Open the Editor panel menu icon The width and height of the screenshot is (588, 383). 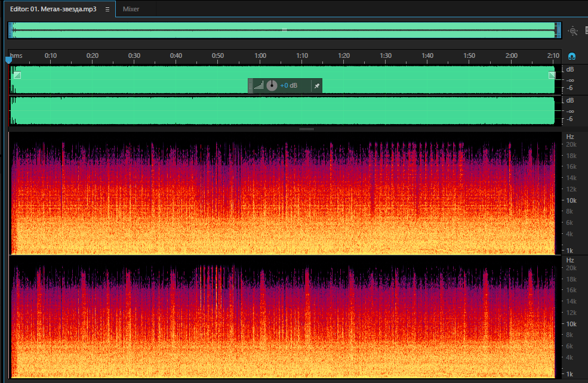tap(107, 10)
